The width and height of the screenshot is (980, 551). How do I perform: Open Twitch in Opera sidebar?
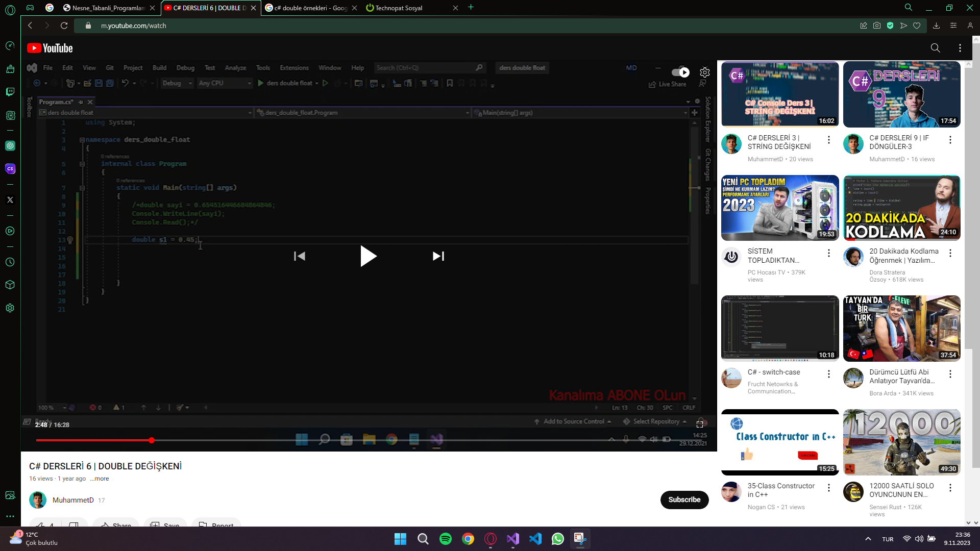click(x=10, y=92)
